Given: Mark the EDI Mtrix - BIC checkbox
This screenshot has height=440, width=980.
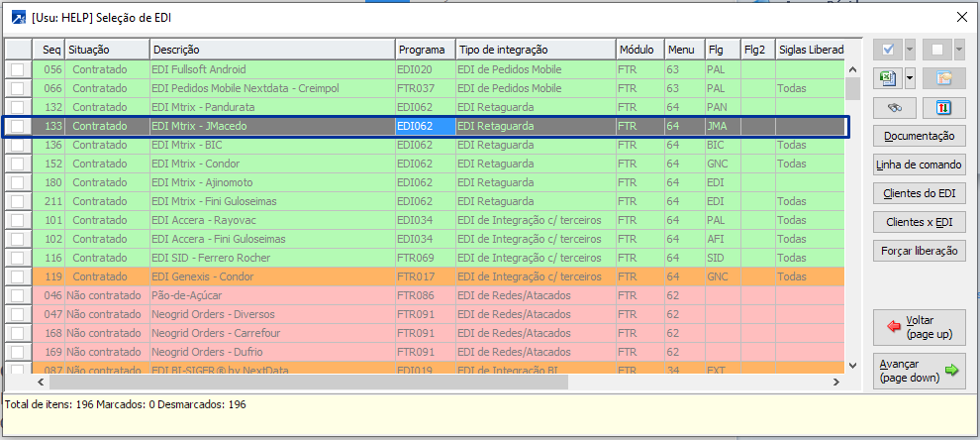Looking at the screenshot, I should 18,145.
